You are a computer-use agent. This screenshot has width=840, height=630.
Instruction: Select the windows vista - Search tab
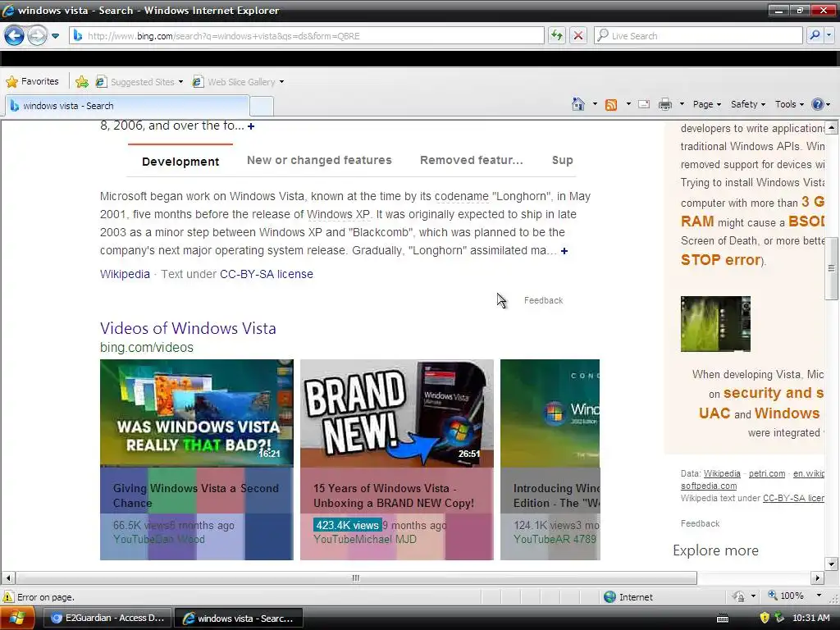click(127, 106)
